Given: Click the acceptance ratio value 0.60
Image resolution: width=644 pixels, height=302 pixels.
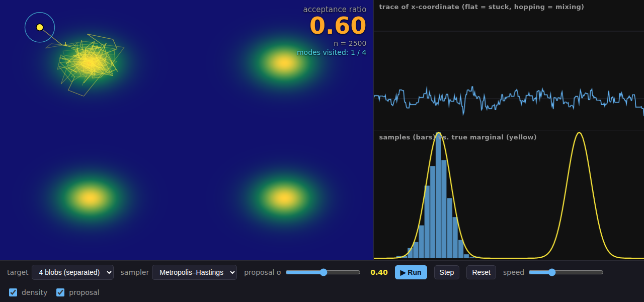Looking at the screenshot, I should tap(338, 26).
